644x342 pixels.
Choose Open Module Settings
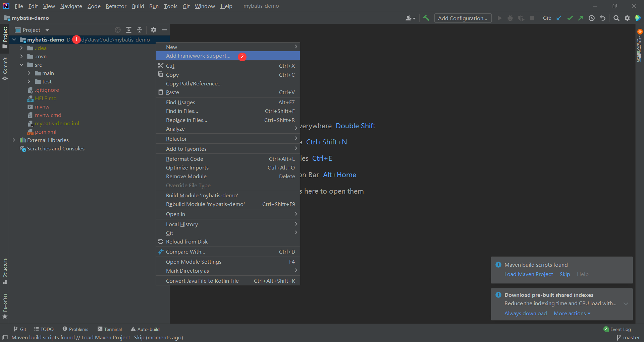(228, 262)
